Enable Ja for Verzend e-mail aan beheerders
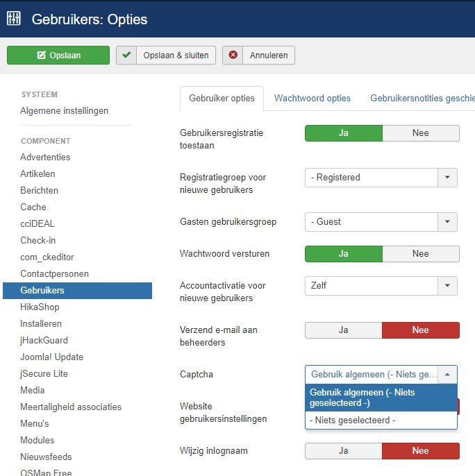Image resolution: width=475 pixels, height=476 pixels. coord(343,330)
